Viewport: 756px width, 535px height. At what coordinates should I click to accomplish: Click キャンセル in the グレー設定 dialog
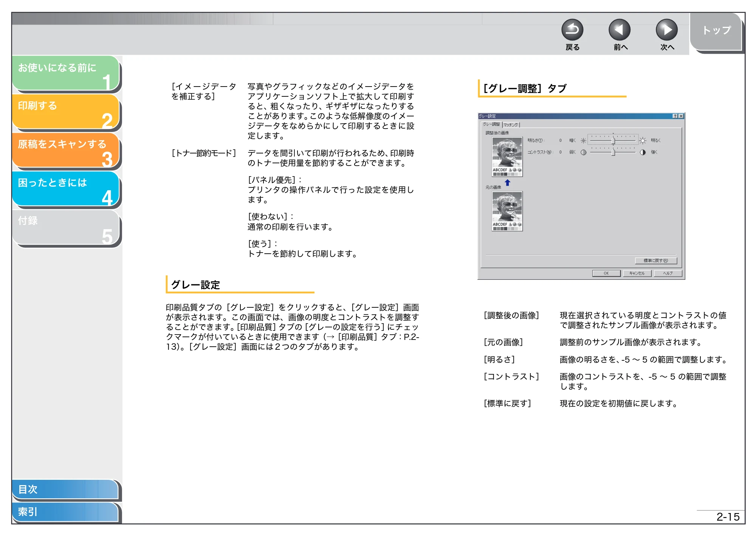637,273
